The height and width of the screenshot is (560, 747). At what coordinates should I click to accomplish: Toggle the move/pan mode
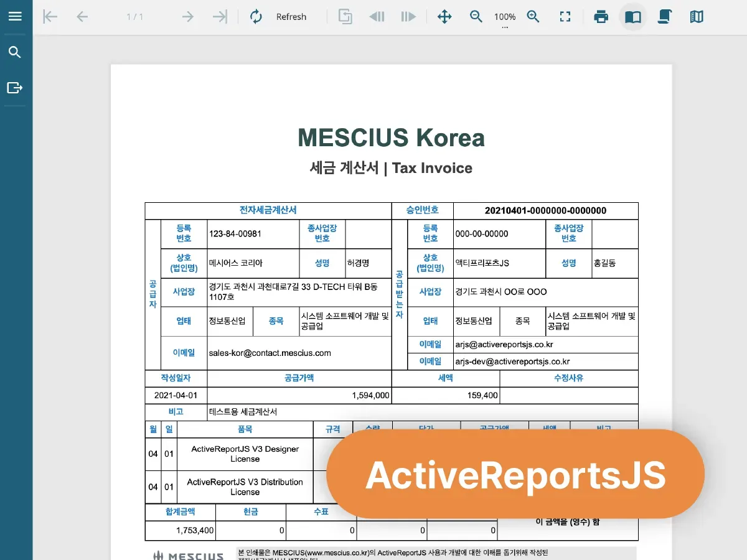pos(444,17)
